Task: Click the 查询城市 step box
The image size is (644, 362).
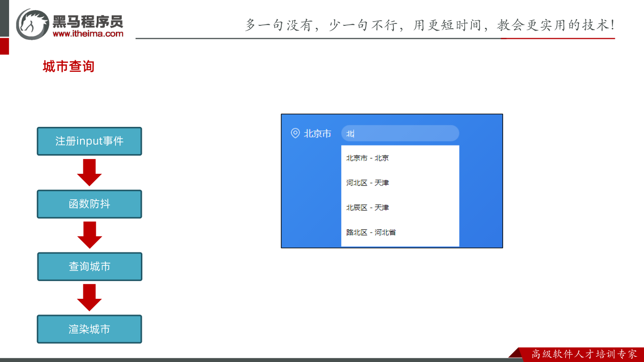Action: (x=90, y=267)
